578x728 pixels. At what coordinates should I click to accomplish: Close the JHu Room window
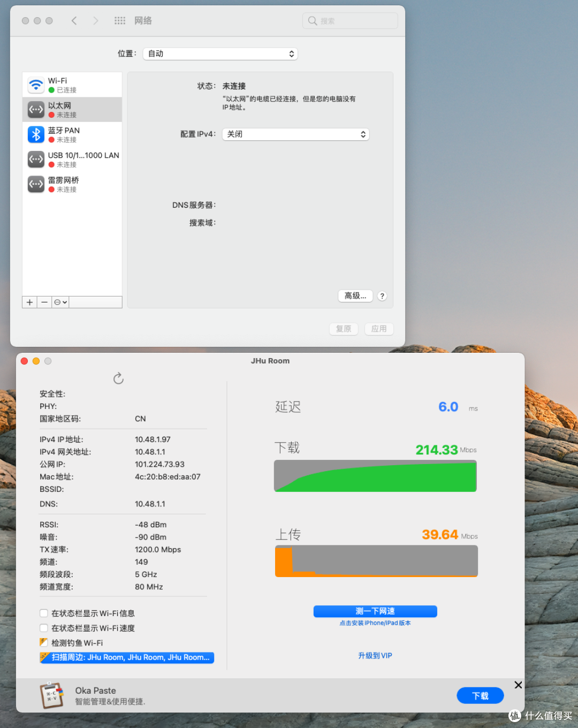tap(24, 361)
